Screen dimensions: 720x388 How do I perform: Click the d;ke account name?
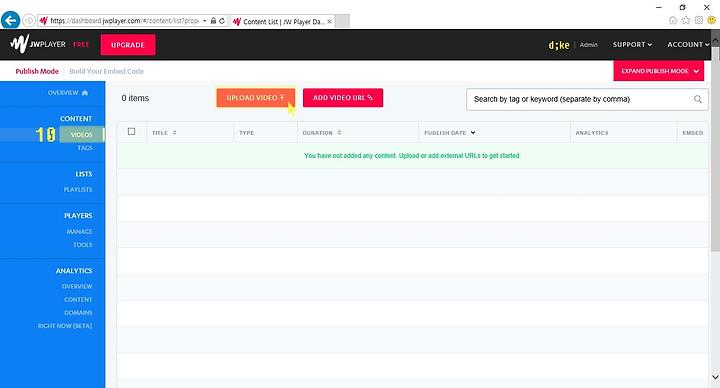(x=559, y=45)
